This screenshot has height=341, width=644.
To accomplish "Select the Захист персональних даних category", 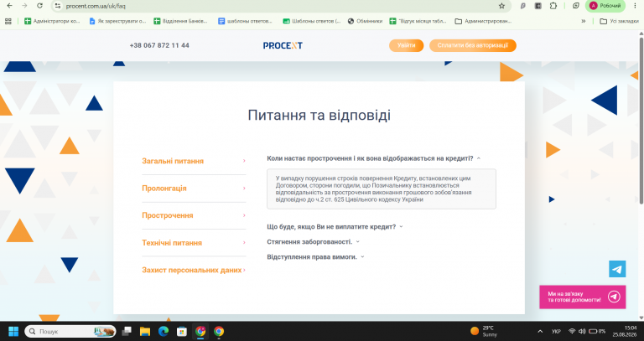I will pos(191,270).
